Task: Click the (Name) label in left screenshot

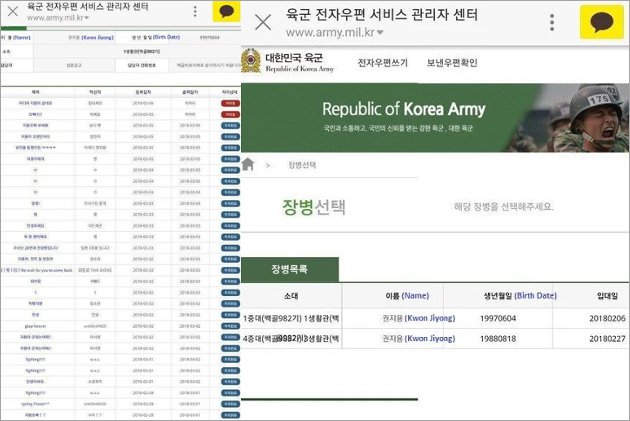Action: (x=21, y=37)
